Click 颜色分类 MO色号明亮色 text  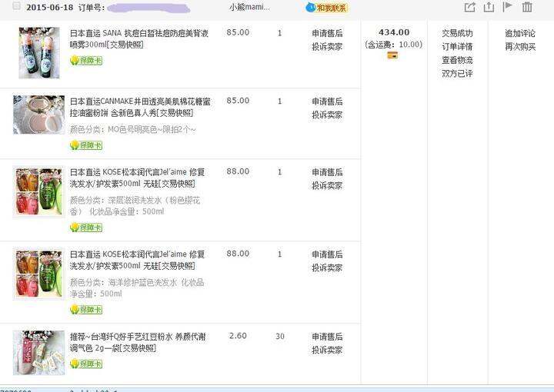132,129
